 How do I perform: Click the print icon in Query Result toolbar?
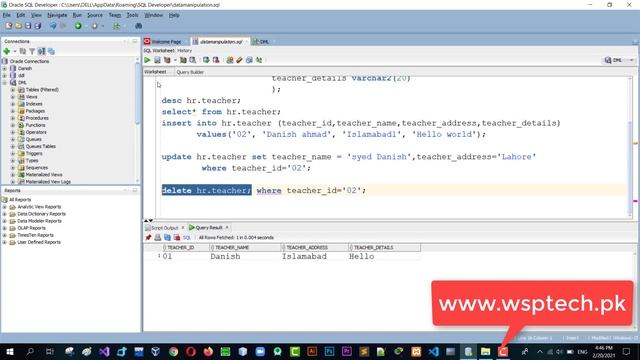click(158, 238)
